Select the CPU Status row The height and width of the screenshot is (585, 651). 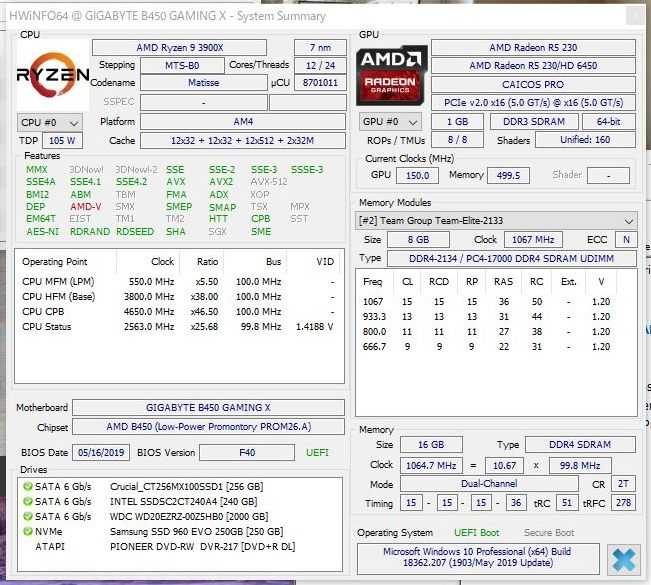(179, 327)
